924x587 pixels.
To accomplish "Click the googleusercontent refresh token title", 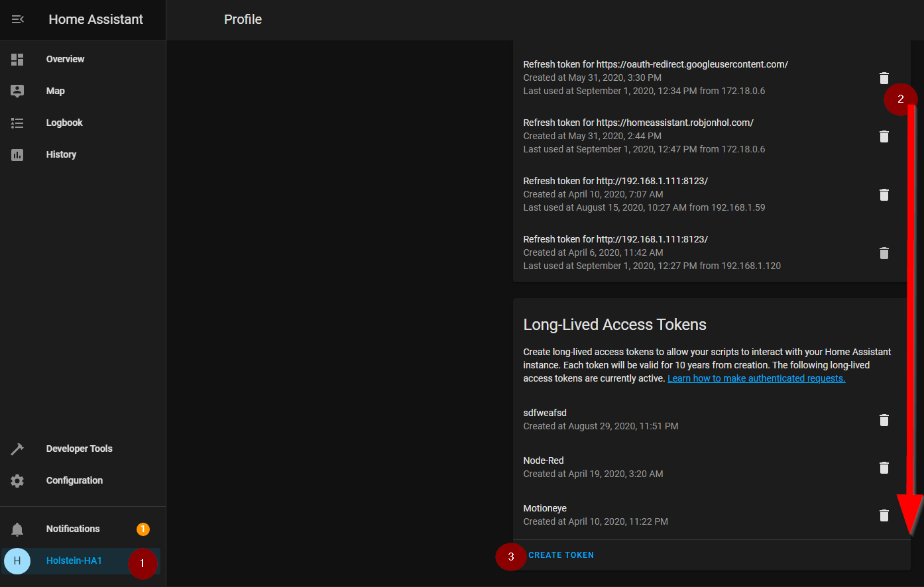I will pyautogui.click(x=656, y=64).
